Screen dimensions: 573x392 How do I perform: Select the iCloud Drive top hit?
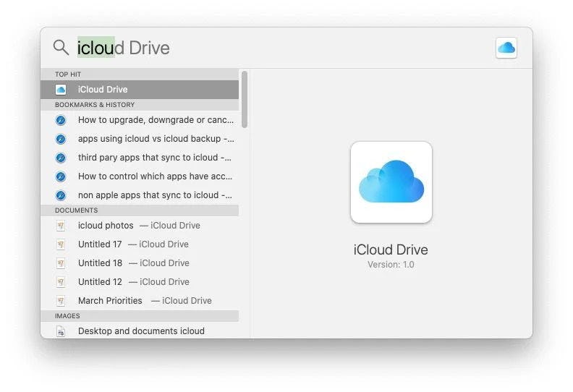tap(139, 90)
